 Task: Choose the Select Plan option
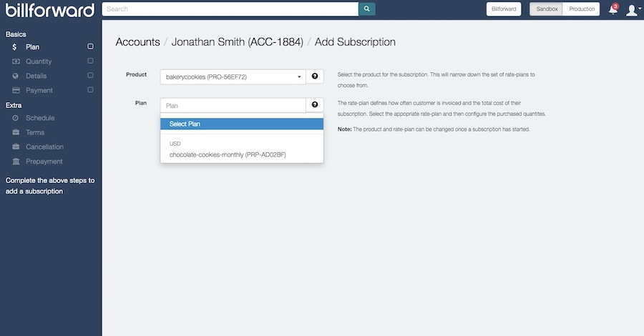[242, 124]
